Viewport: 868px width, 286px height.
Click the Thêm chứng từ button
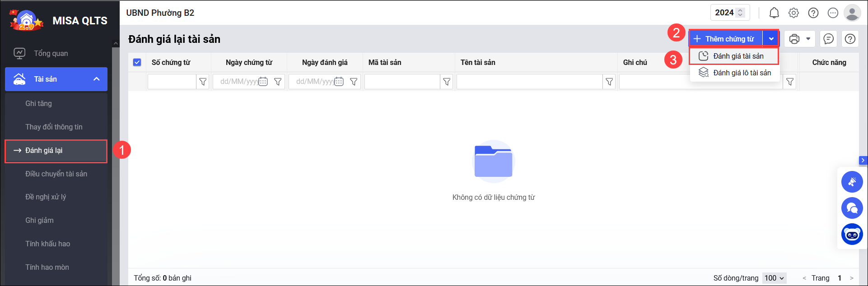click(x=725, y=39)
